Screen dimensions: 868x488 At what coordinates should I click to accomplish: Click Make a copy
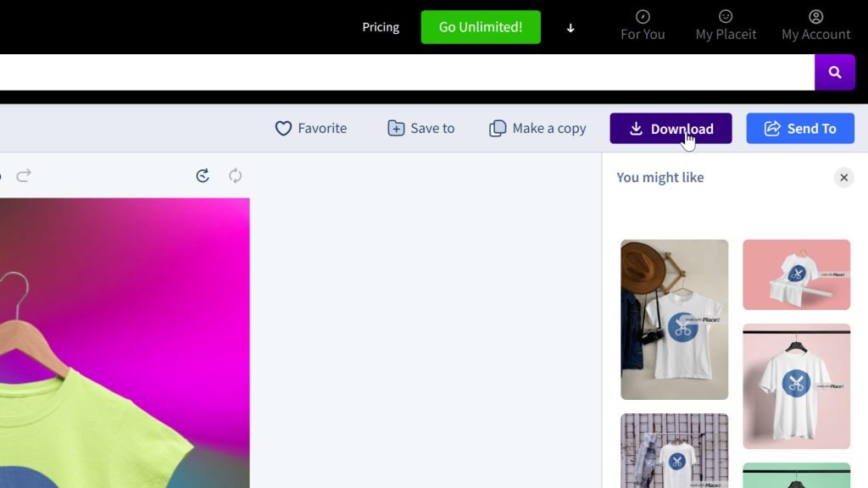(537, 129)
